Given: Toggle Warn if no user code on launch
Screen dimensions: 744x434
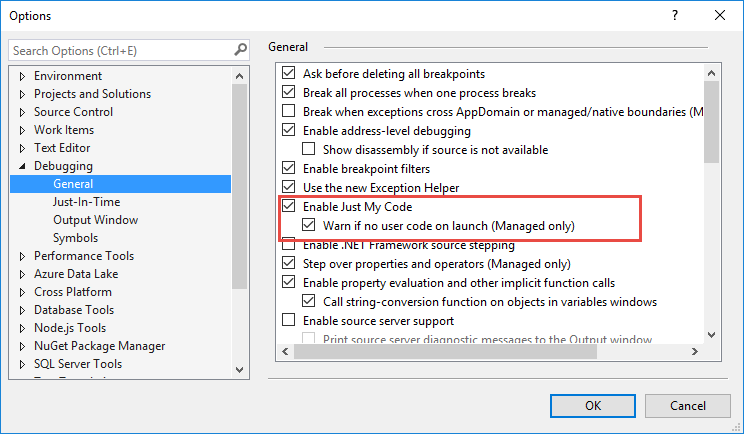Looking at the screenshot, I should [x=310, y=226].
